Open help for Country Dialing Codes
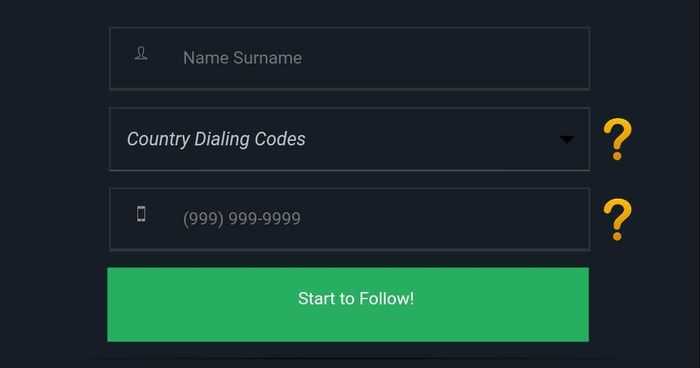The height and width of the screenshot is (368, 700). (617, 139)
